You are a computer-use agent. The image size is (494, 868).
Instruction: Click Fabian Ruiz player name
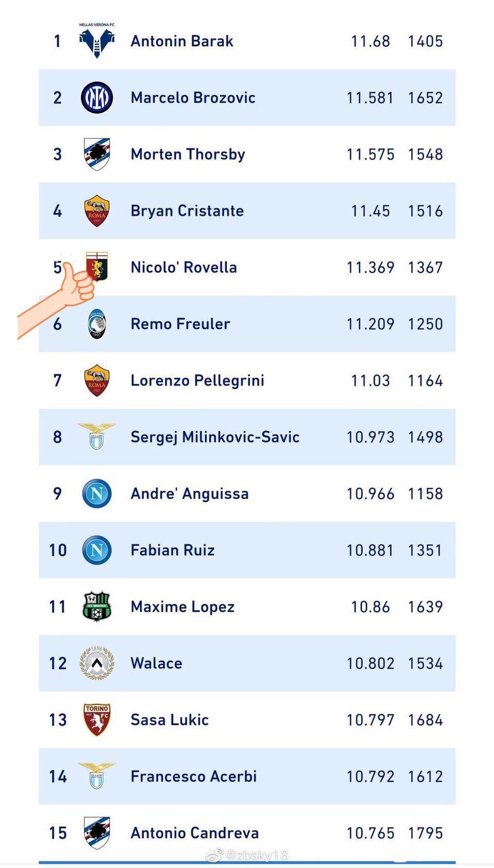coord(172,550)
